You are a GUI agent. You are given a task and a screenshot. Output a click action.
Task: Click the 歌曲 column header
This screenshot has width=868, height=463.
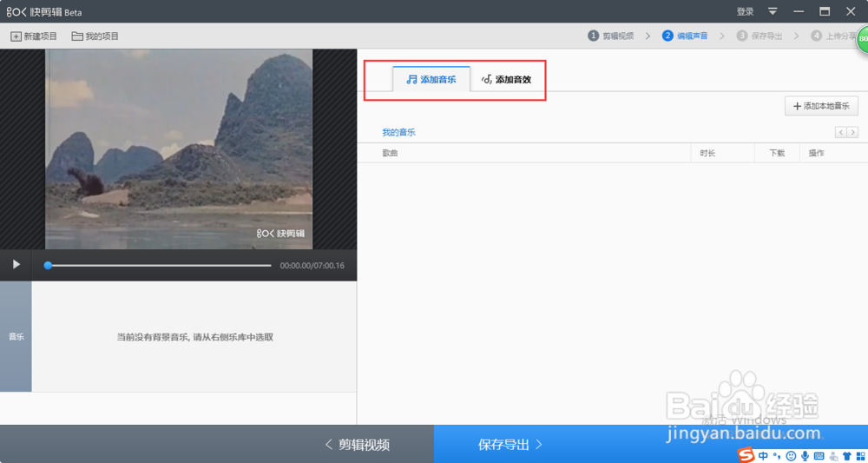click(x=390, y=153)
